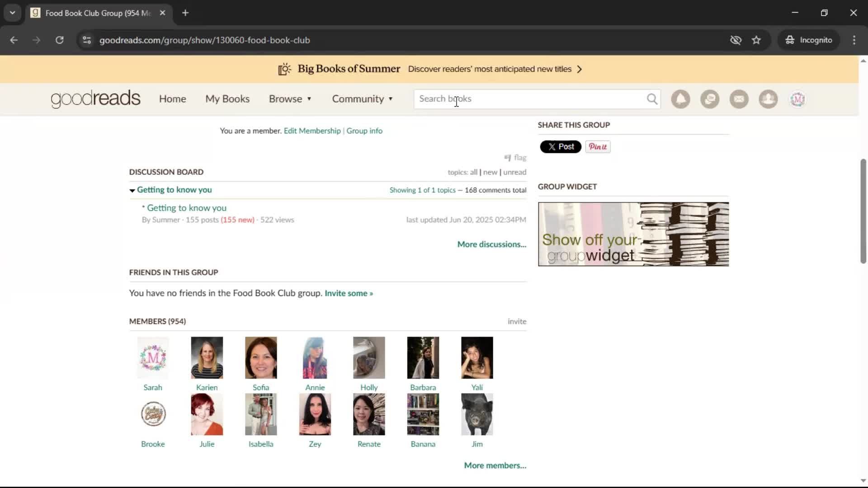Open Holly's member profile picture
This screenshot has width=868, height=488.
[x=369, y=357]
